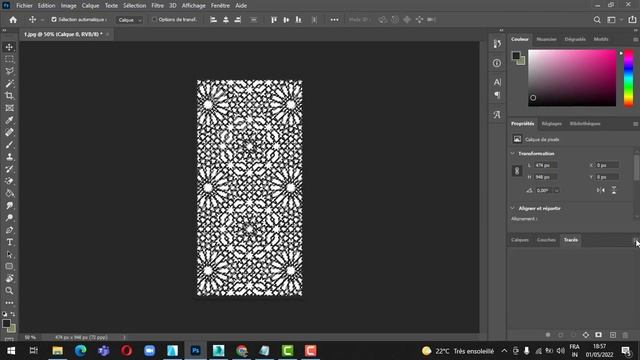The image size is (640, 360).
Task: Select the Smudge tool
Action: pos(9,206)
